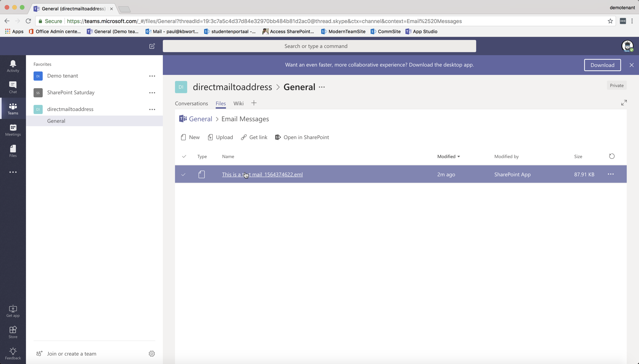Click the browser extension icon
This screenshot has height=364, width=639.
(623, 21)
